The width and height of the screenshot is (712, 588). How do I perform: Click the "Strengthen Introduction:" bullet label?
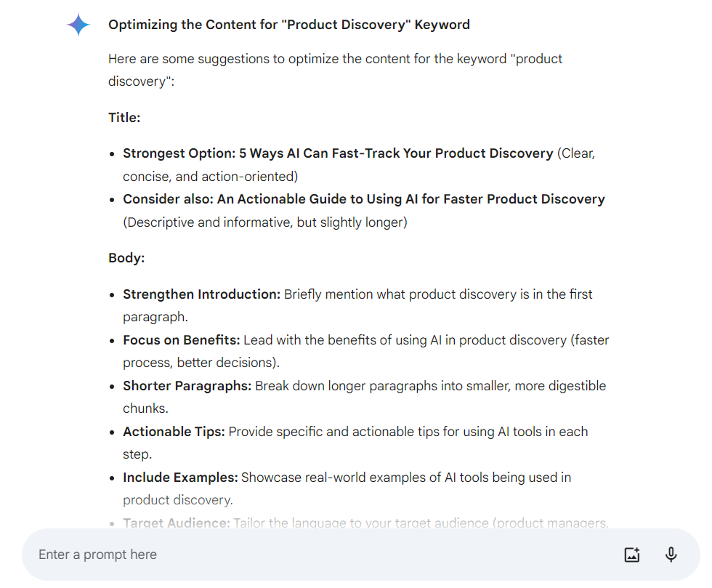(201, 294)
